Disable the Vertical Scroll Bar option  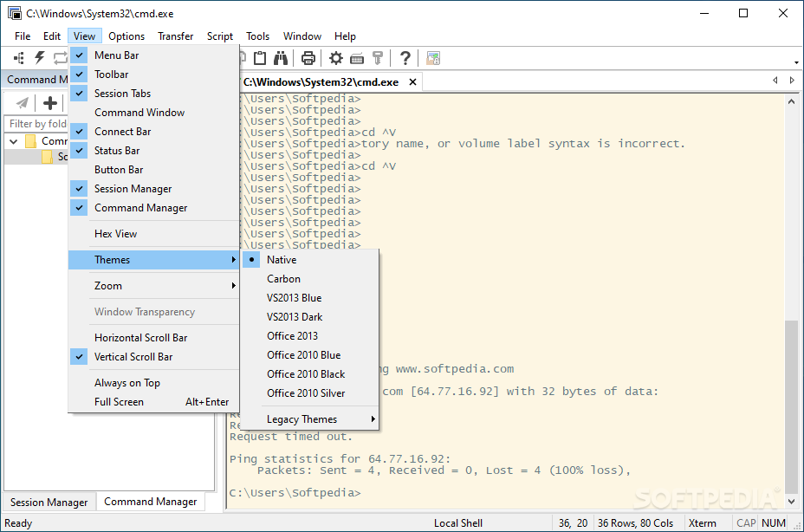(x=154, y=357)
